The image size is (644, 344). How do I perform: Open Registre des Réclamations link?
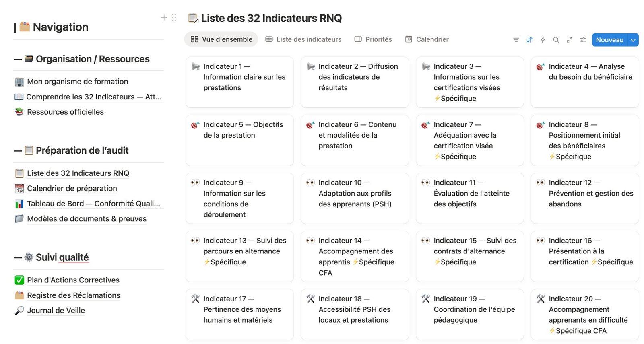(73, 295)
